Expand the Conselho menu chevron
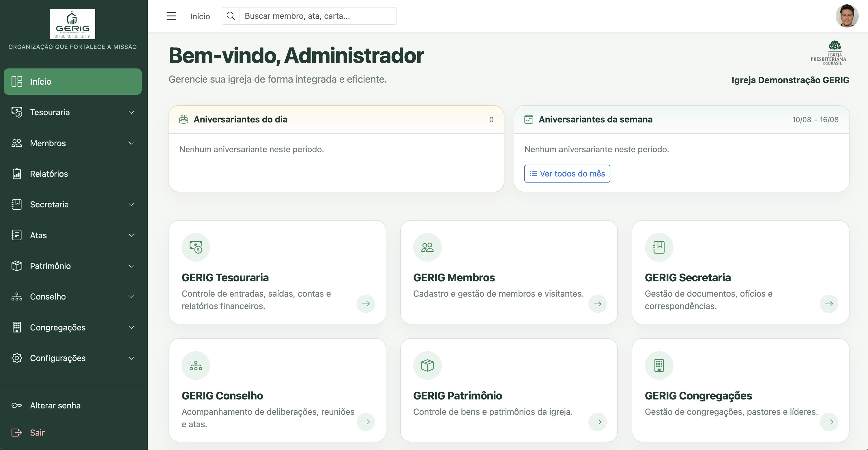The width and height of the screenshot is (868, 450). [x=131, y=297]
